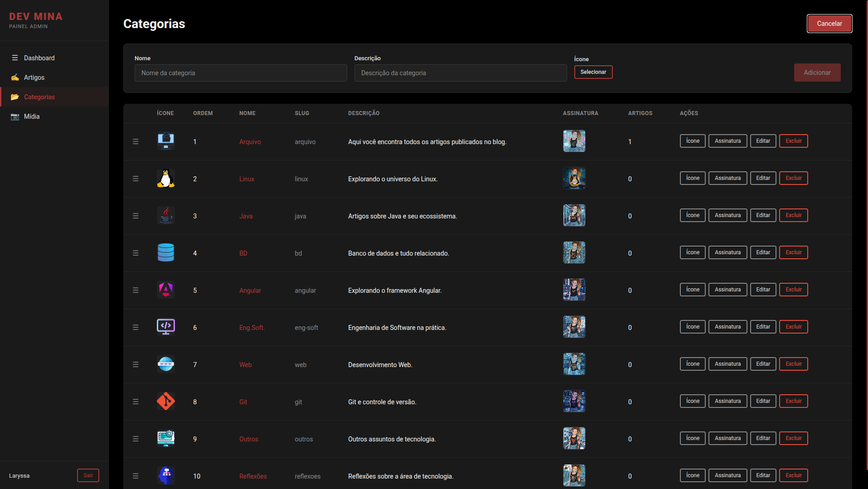Click the BD database icon

coord(165,253)
